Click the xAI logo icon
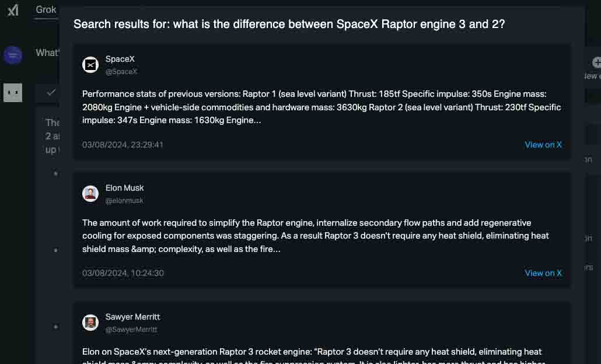This screenshot has width=601, height=364. click(13, 10)
